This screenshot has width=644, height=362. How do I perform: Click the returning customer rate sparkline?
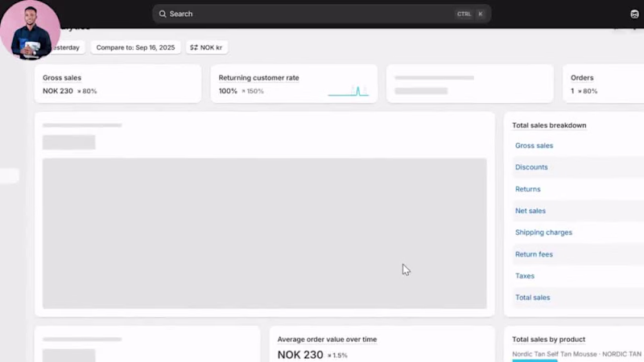349,91
